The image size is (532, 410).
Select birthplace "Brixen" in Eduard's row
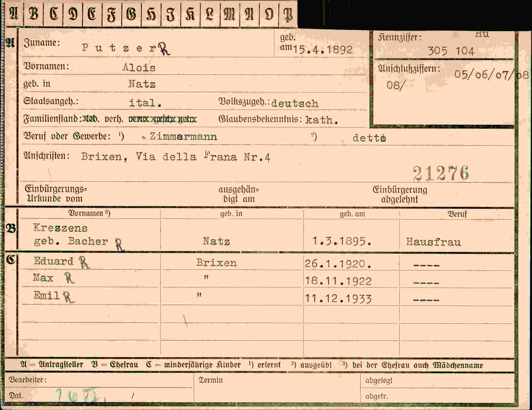(x=216, y=262)
